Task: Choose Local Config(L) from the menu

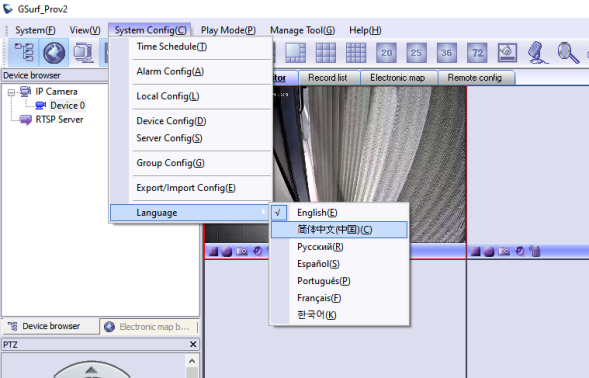Action: pos(191,96)
